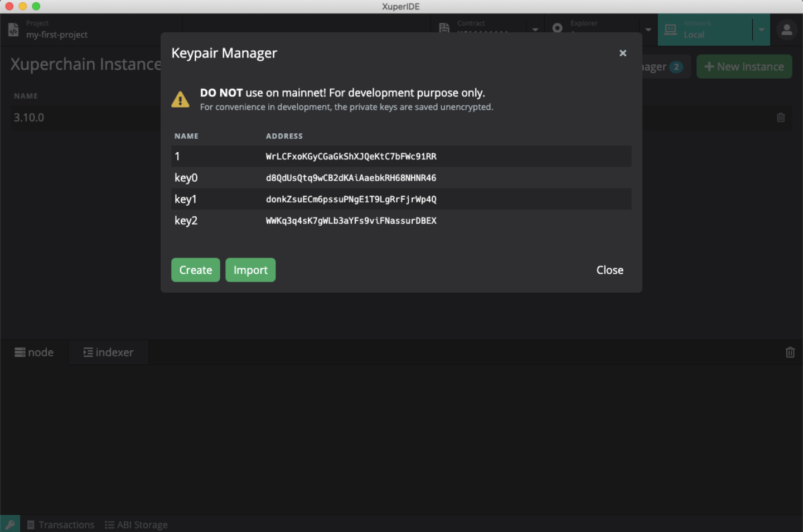Select the key0 keypair row
This screenshot has width=803, height=532.
pyautogui.click(x=401, y=178)
